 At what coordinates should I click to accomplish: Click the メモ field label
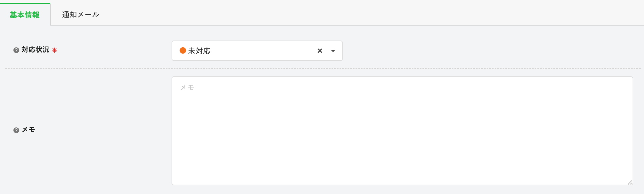tap(29, 130)
